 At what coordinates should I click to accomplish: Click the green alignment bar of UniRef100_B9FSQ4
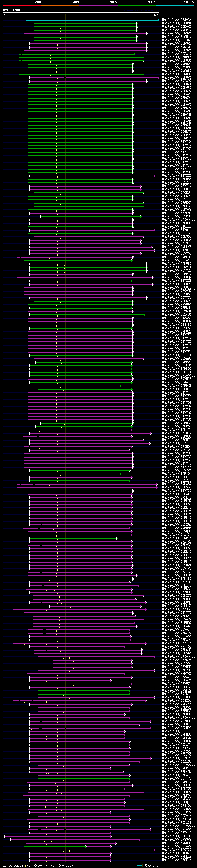78,474
